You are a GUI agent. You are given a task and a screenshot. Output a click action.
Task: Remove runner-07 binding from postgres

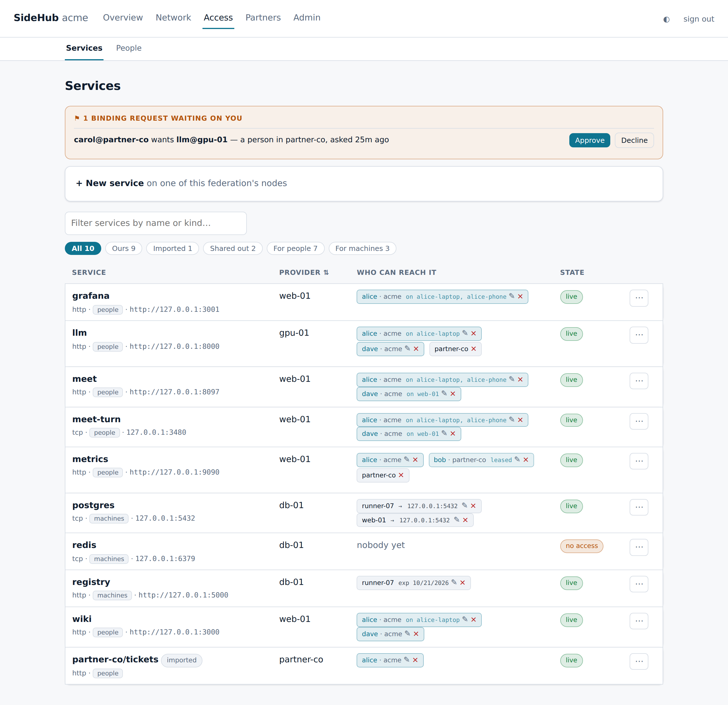pyautogui.click(x=473, y=506)
